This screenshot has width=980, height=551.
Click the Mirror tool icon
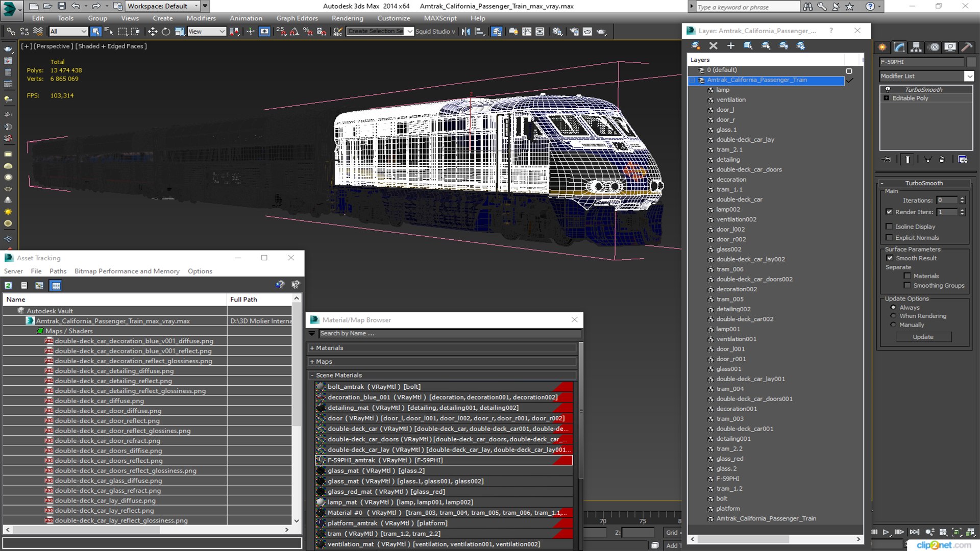pos(465,32)
